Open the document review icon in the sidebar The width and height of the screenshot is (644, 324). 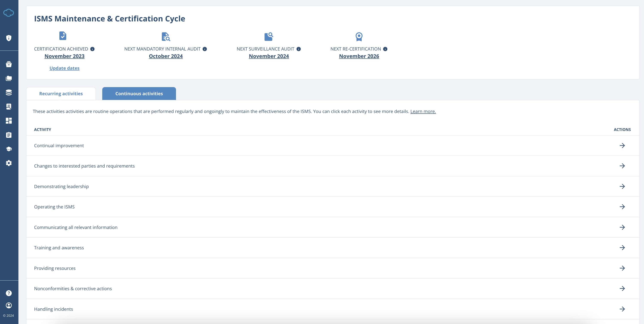click(x=9, y=106)
